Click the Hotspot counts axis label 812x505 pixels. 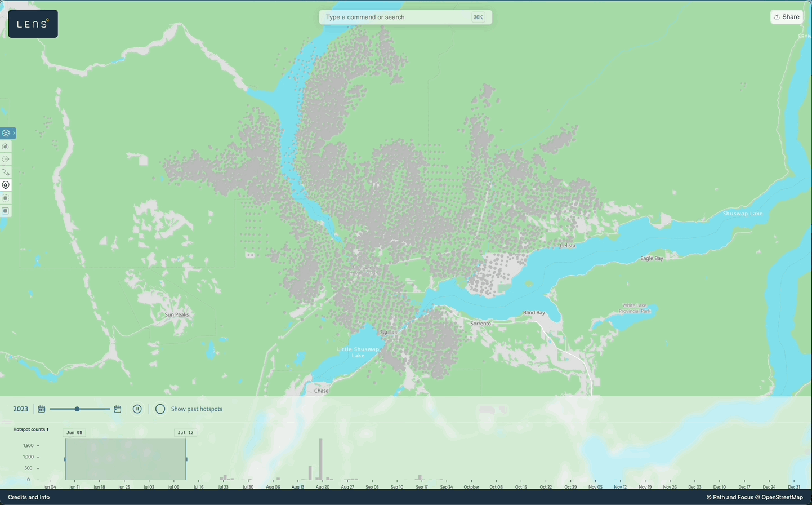click(x=31, y=429)
